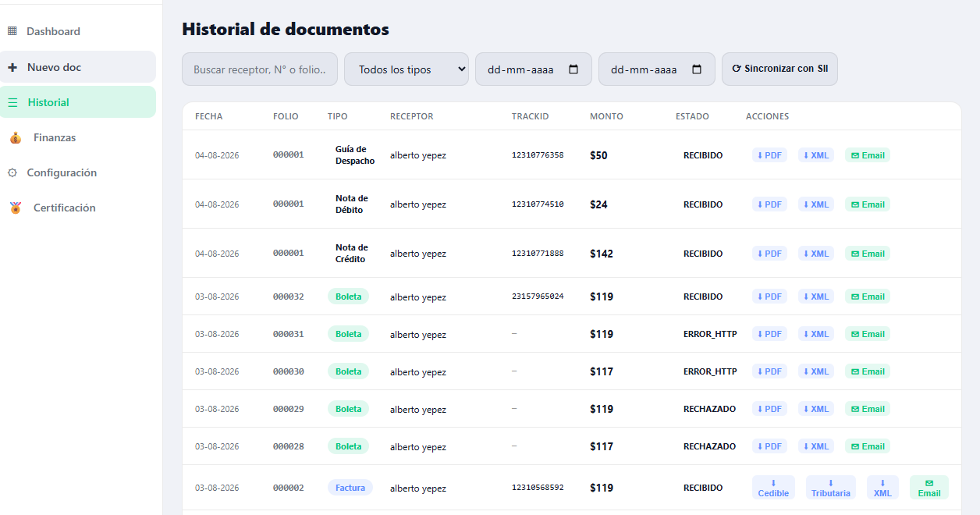Send Email for Boleta folio 000029
980x515 pixels.
pos(868,409)
